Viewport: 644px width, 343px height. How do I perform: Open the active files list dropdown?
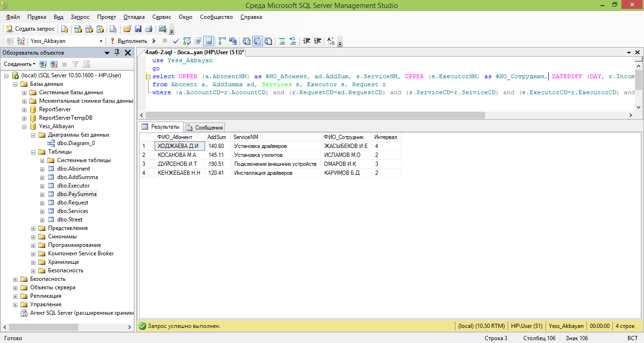pos(629,53)
